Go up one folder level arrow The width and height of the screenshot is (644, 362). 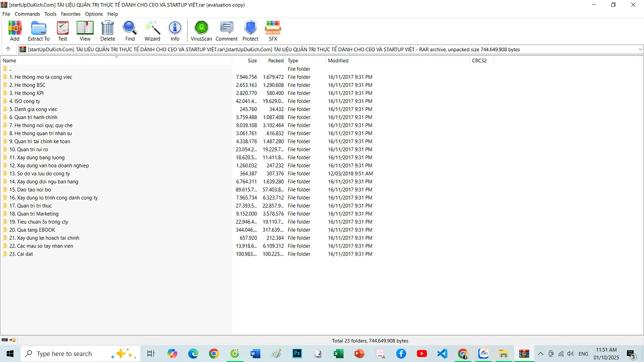(8, 49)
